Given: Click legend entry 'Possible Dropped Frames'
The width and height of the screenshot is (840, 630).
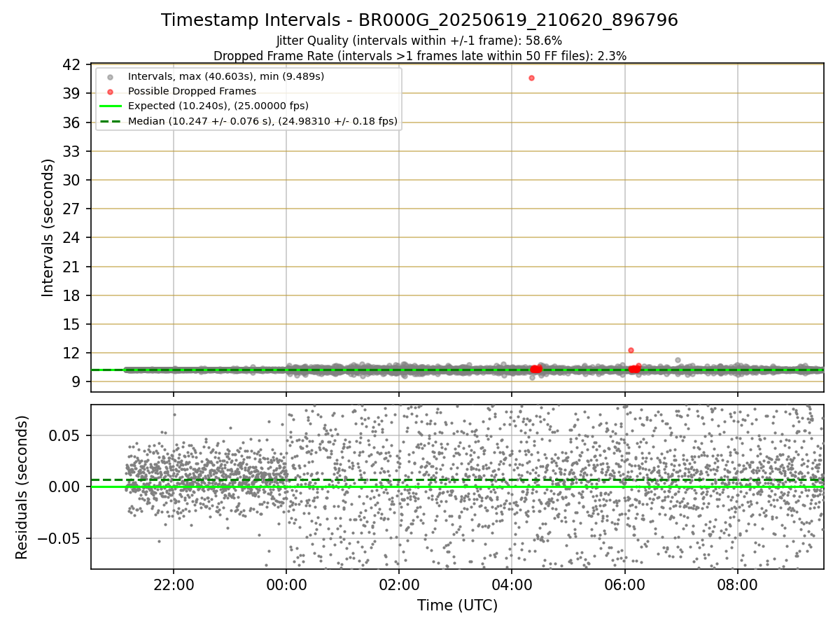Looking at the screenshot, I should pyautogui.click(x=192, y=91).
